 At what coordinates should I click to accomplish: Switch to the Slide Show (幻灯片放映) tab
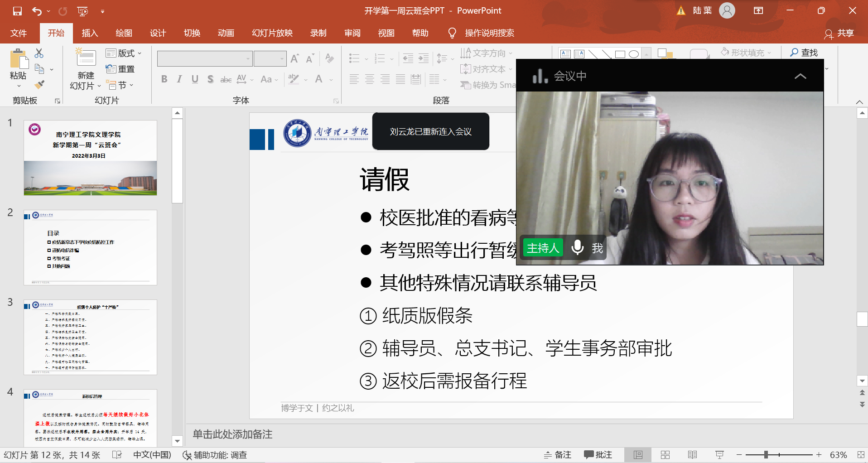(x=272, y=33)
